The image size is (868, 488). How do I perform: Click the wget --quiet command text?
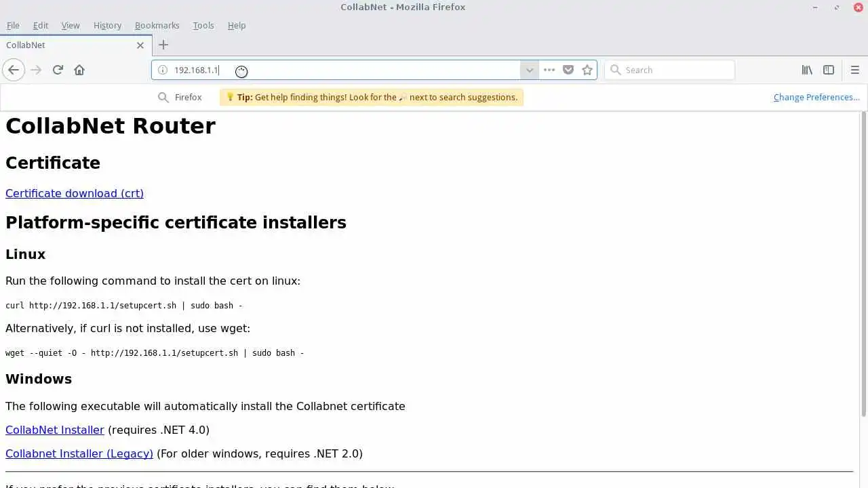155,353
